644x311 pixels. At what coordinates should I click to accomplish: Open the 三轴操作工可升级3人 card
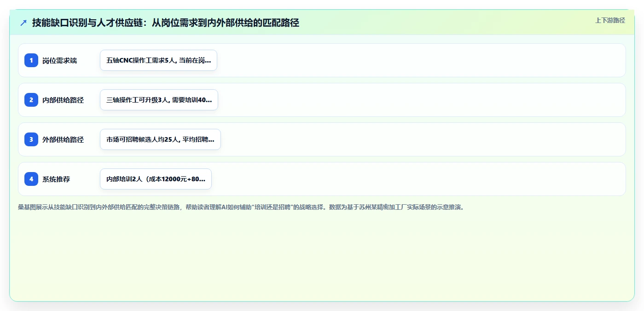(159, 100)
